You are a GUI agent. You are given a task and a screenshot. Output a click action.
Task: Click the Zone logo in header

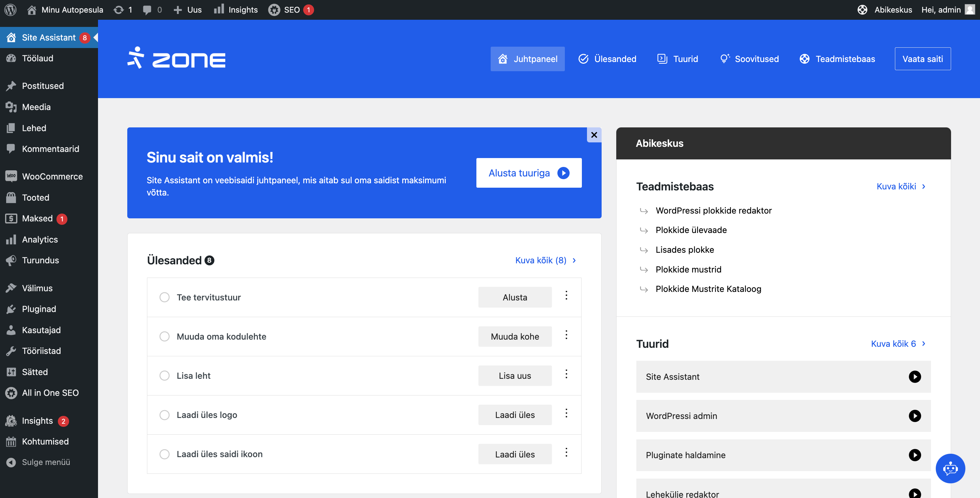tap(176, 58)
